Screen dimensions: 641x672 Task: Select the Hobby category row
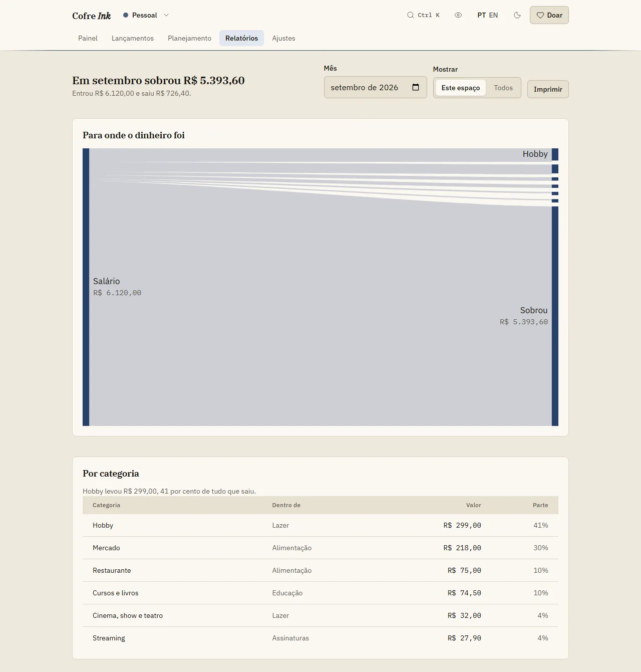(320, 525)
